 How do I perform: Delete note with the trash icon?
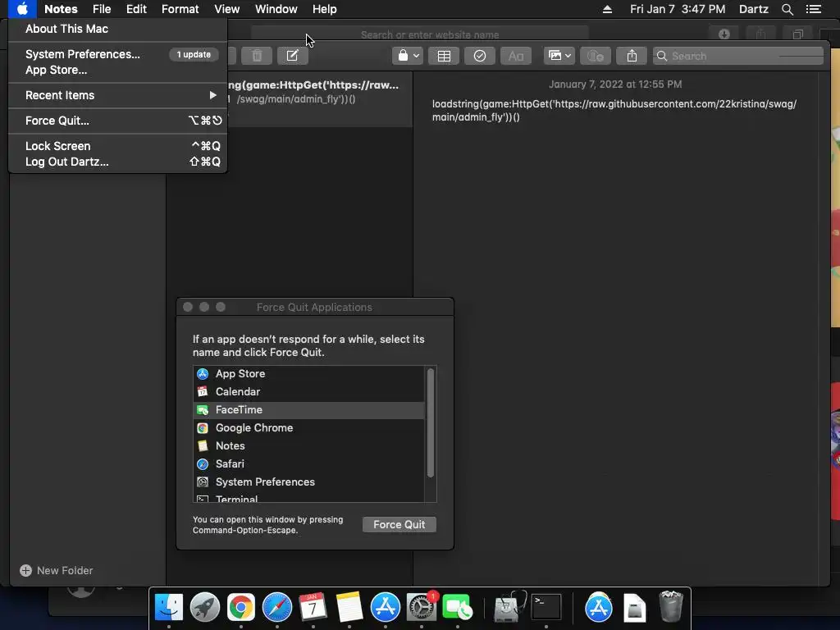point(257,56)
